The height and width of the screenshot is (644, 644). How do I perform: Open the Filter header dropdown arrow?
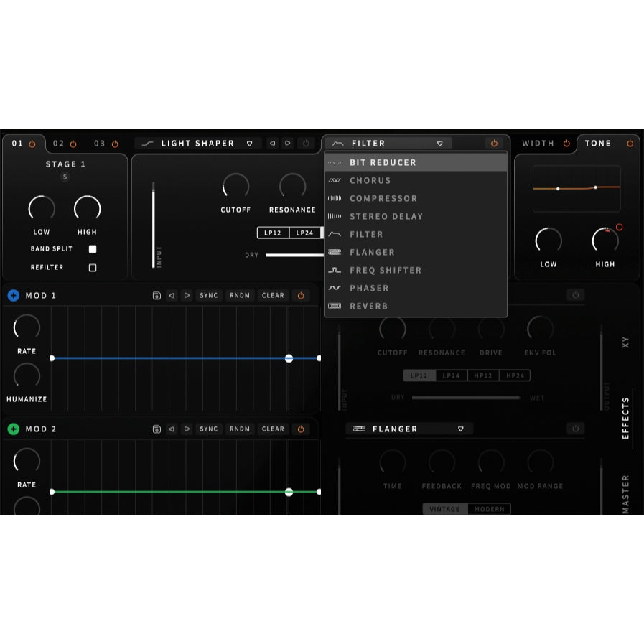(441, 143)
